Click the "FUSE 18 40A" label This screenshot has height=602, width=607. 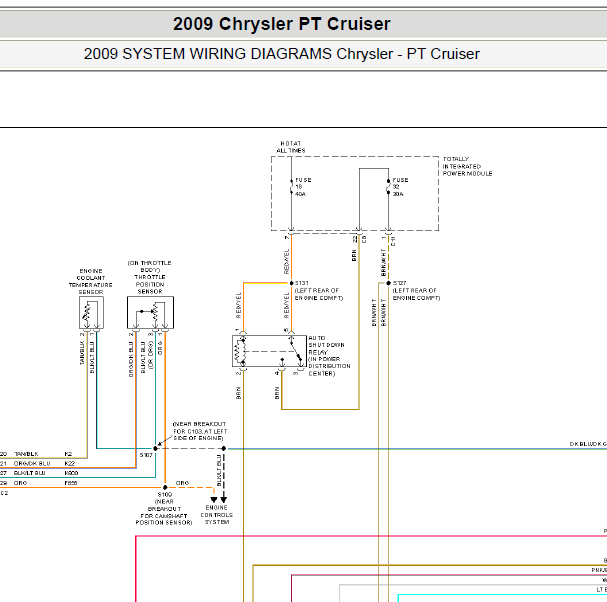[x=303, y=187]
